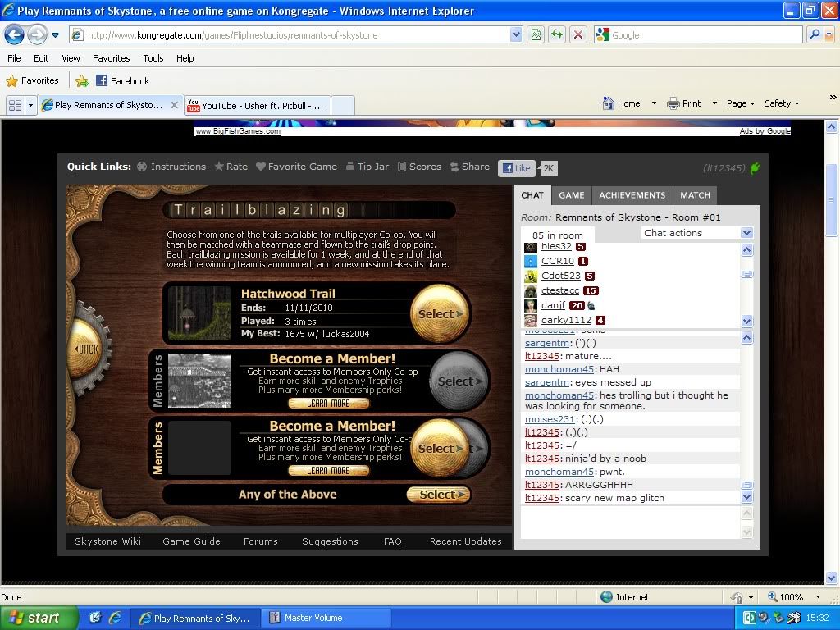Click Select for Any of the Above

(438, 495)
